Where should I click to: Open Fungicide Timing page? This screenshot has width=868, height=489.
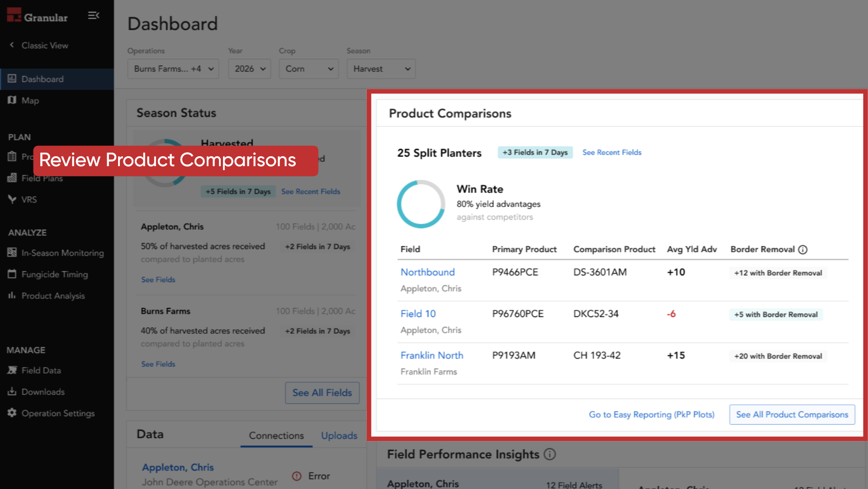[54, 274]
